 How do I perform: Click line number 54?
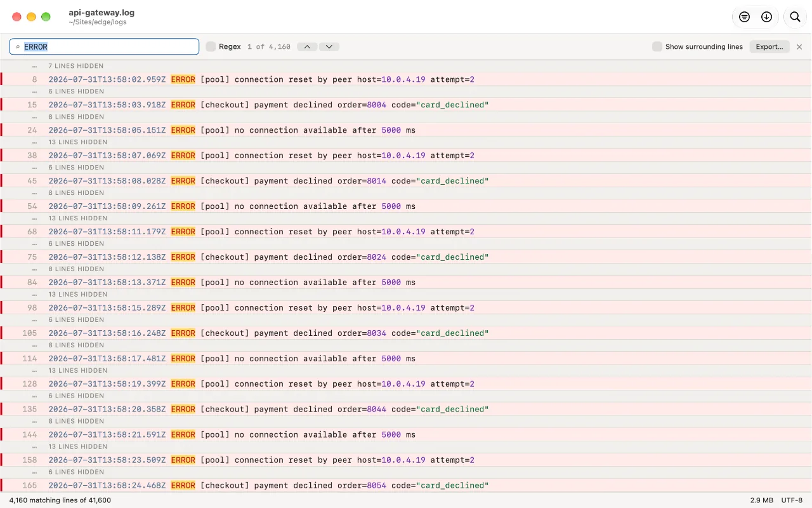click(x=32, y=206)
